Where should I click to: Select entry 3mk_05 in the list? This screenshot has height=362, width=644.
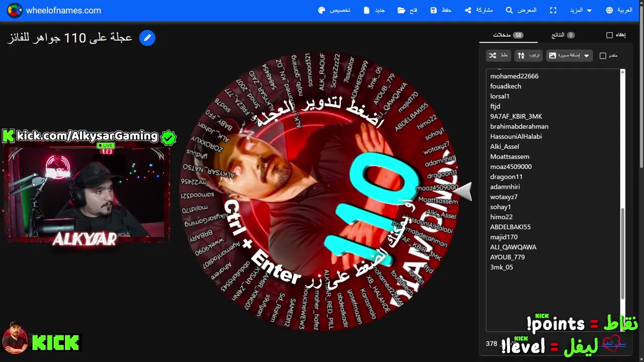(502, 267)
